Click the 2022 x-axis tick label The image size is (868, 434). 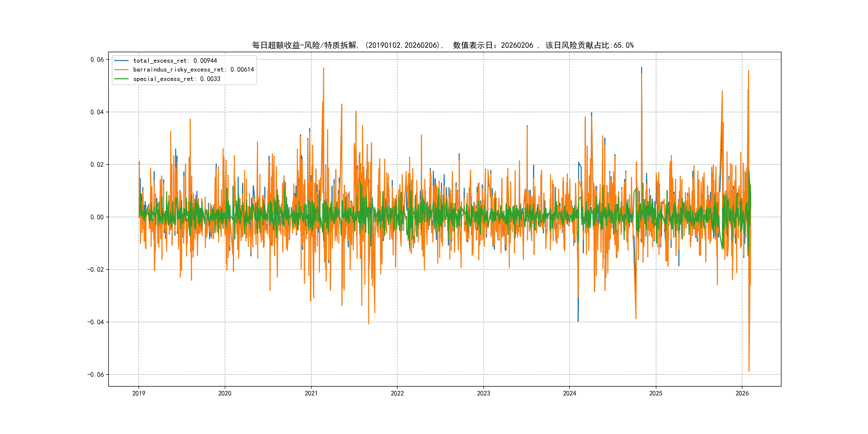[397, 393]
